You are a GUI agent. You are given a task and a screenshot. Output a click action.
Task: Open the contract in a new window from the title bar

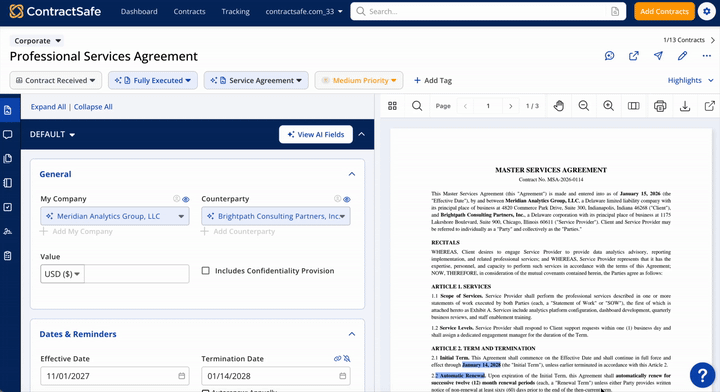pos(634,56)
